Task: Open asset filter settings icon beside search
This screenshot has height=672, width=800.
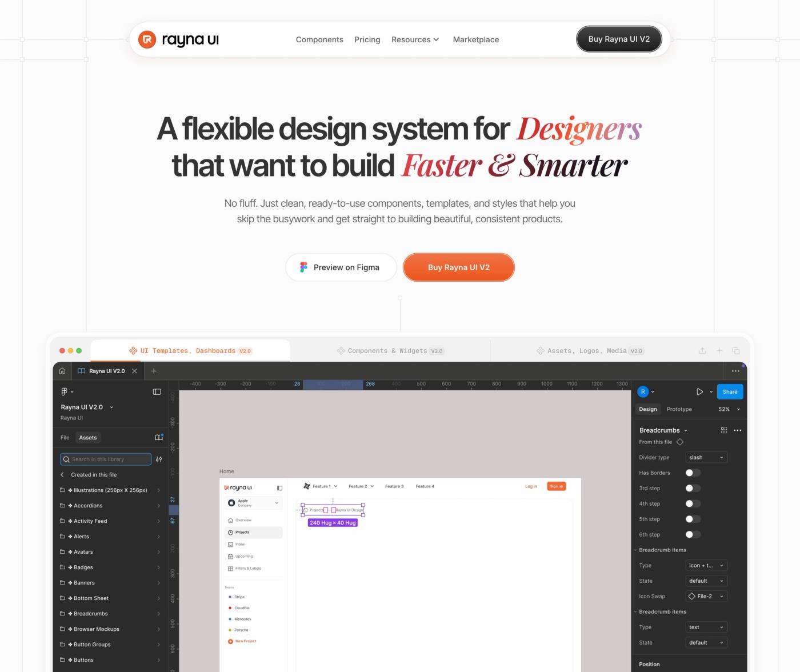Action: click(159, 459)
